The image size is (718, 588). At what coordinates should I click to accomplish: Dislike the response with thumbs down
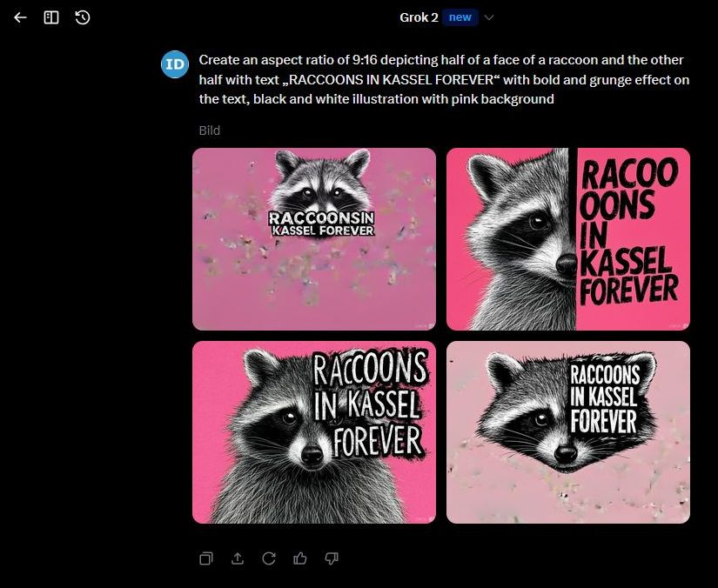tap(332, 558)
